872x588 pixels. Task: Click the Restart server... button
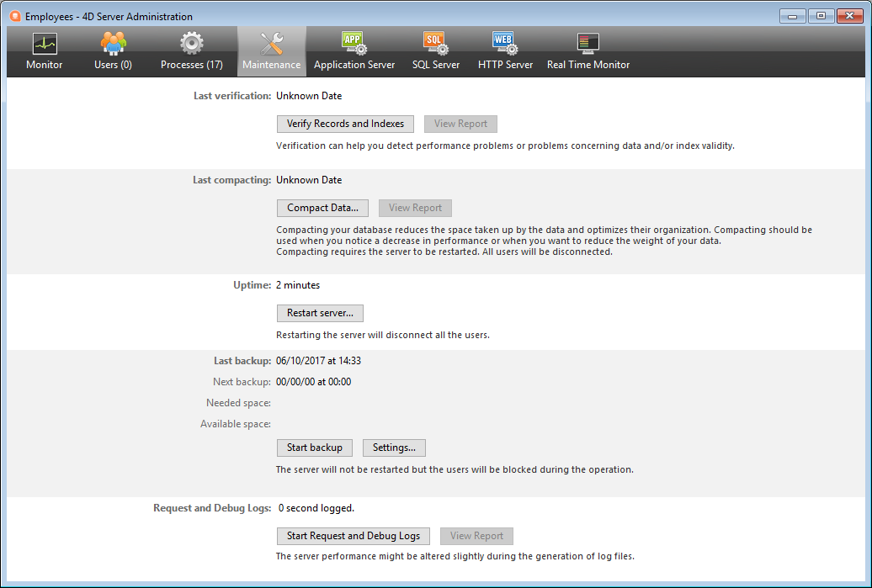click(320, 313)
